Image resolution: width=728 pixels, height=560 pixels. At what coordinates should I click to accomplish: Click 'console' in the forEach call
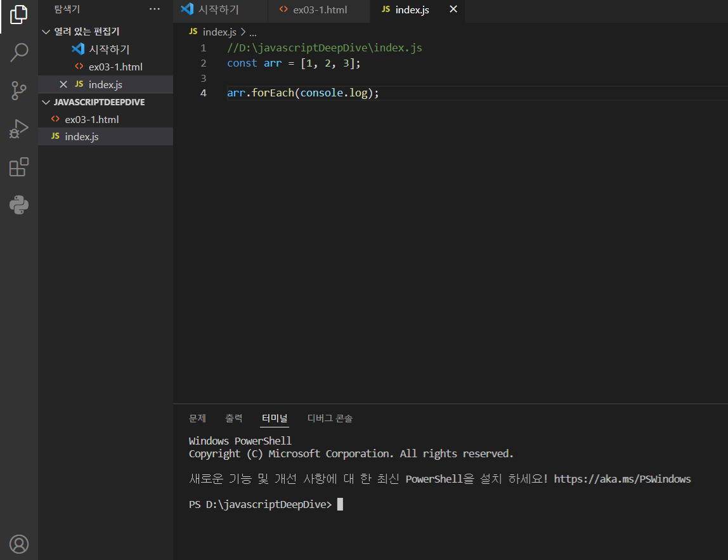(x=322, y=93)
